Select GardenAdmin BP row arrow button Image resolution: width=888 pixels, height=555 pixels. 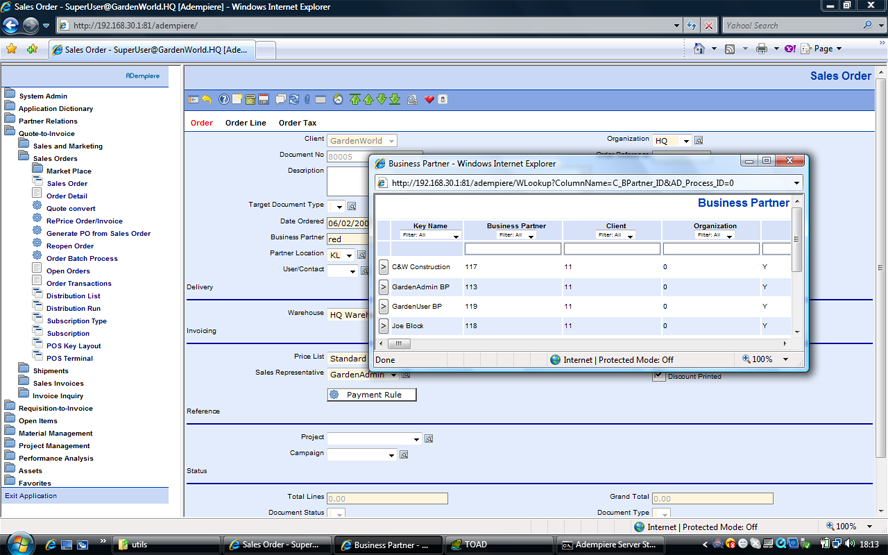coord(383,287)
